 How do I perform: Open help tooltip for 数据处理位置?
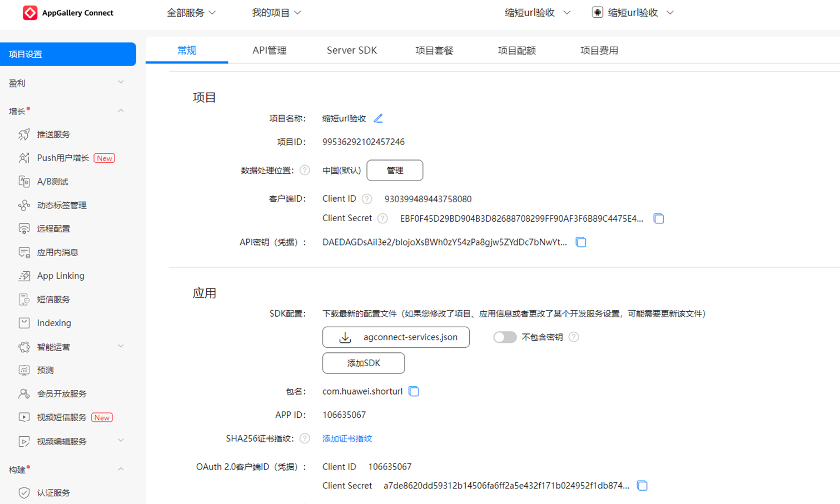305,170
